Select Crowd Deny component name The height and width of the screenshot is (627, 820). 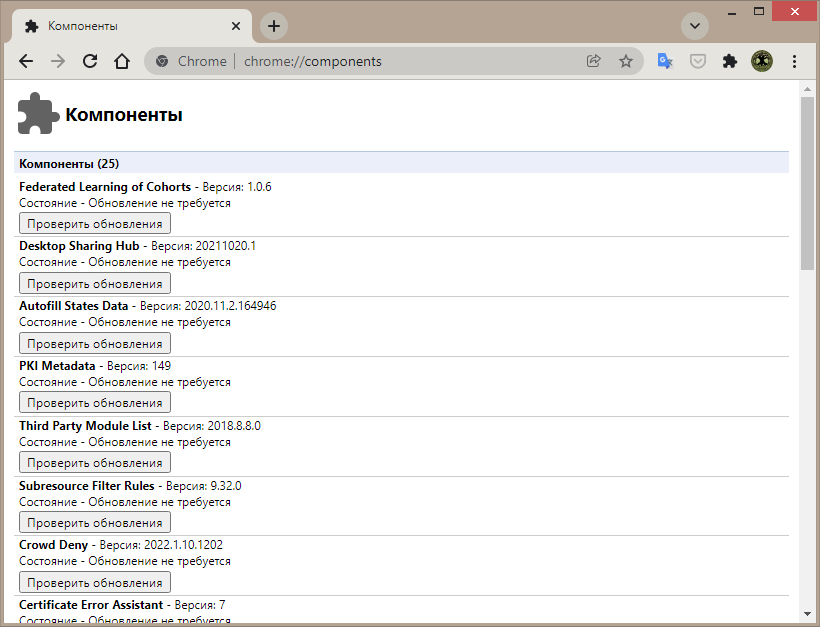click(54, 545)
